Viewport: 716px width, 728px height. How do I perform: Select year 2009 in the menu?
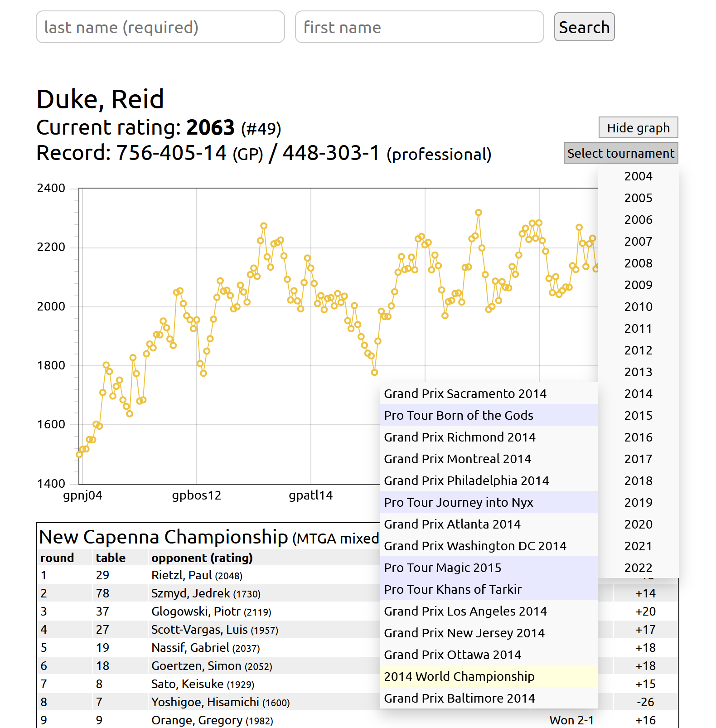pyautogui.click(x=638, y=285)
